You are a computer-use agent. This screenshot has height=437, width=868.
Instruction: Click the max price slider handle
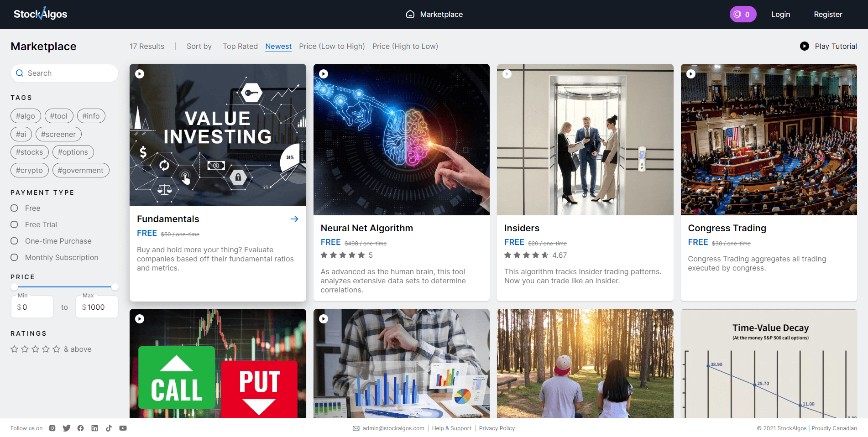coord(115,287)
